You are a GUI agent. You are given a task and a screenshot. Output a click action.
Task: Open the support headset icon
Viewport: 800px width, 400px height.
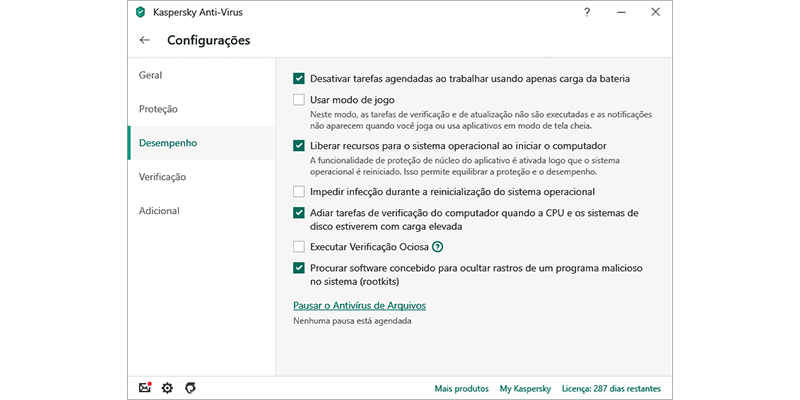pyautogui.click(x=190, y=388)
